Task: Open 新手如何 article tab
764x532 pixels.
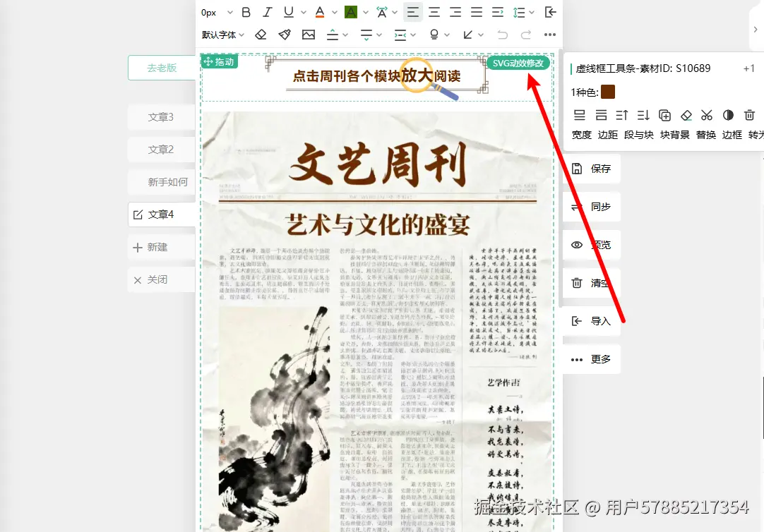Action: 161,182
